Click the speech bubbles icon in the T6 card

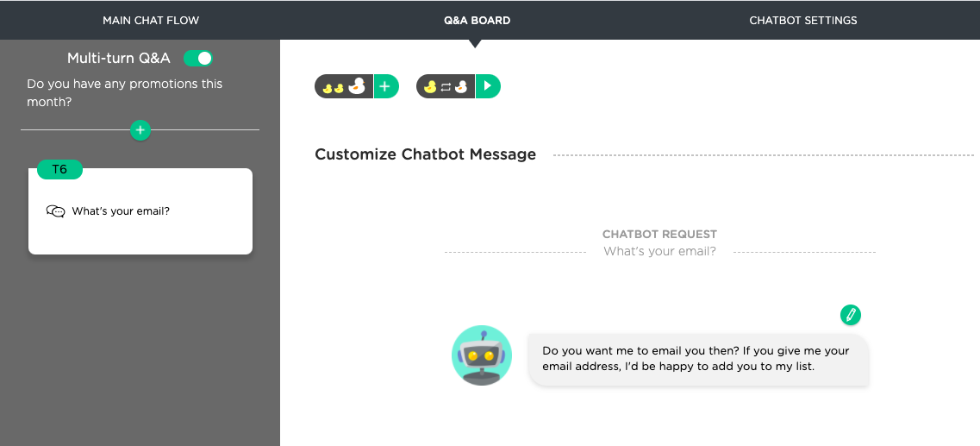(x=56, y=211)
